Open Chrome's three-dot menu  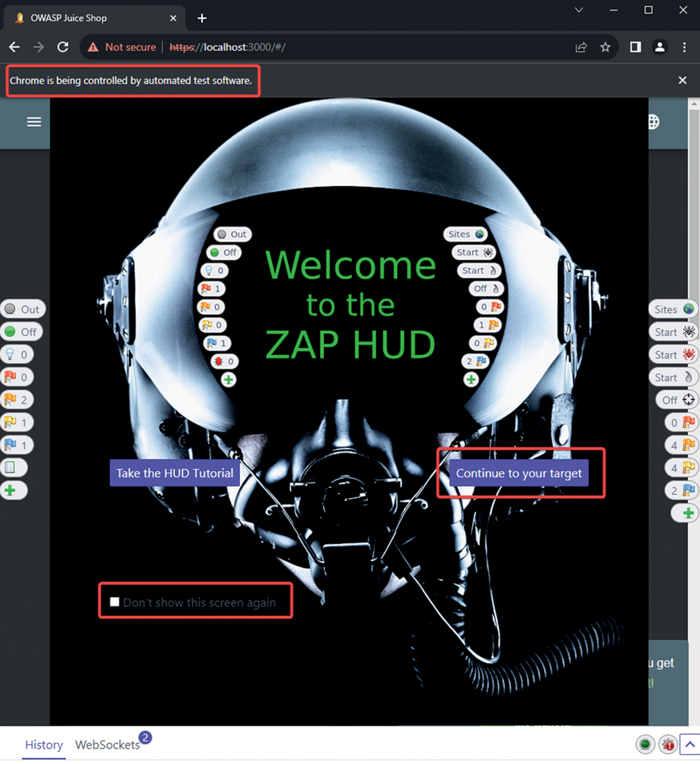point(684,47)
